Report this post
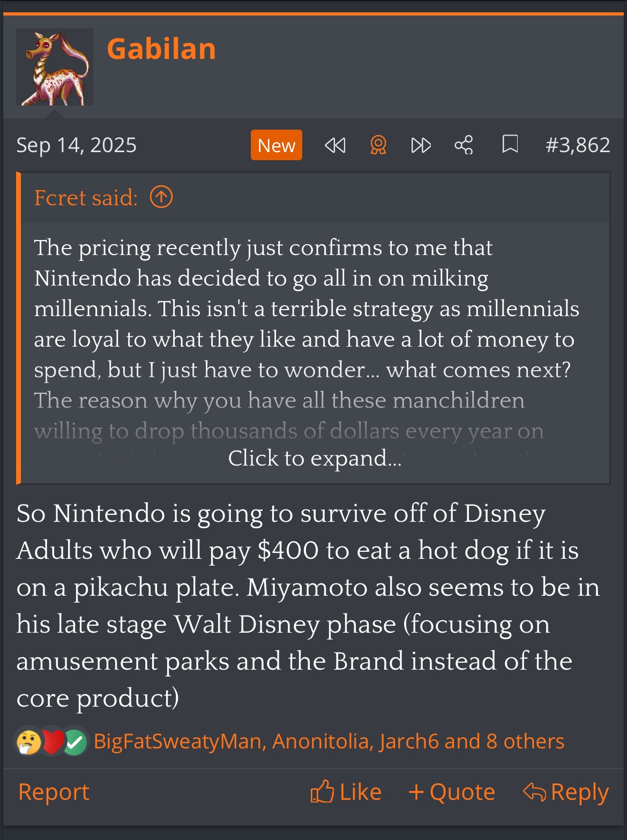This screenshot has width=627, height=840. click(54, 792)
